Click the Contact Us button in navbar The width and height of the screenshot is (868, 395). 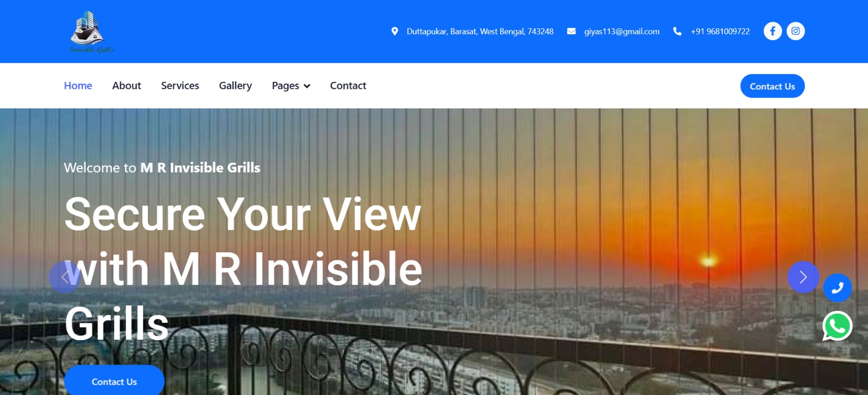click(x=773, y=86)
